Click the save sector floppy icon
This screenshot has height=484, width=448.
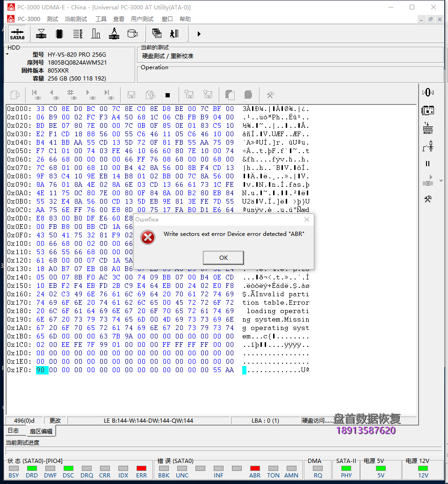(x=131, y=95)
